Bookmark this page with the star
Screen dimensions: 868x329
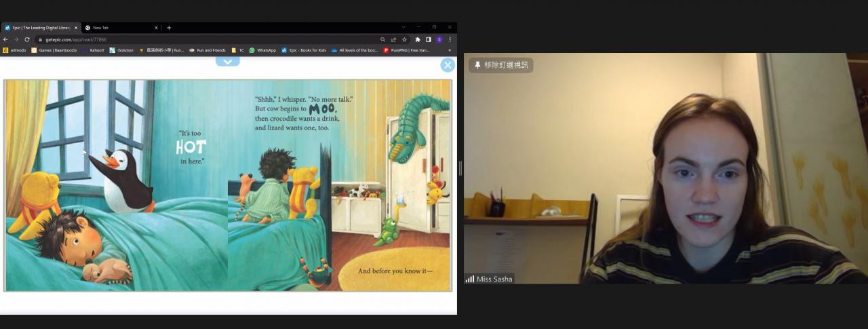coord(404,39)
